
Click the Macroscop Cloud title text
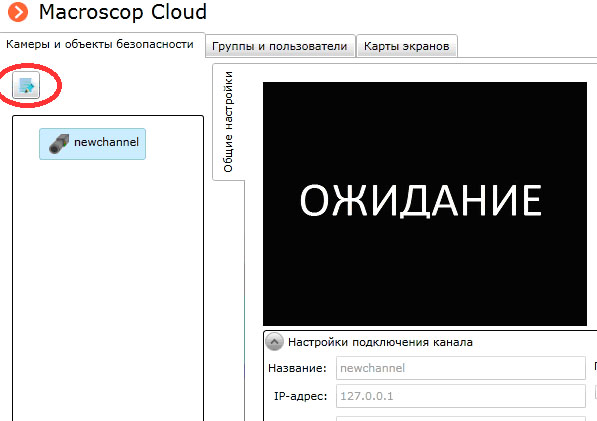tap(123, 12)
